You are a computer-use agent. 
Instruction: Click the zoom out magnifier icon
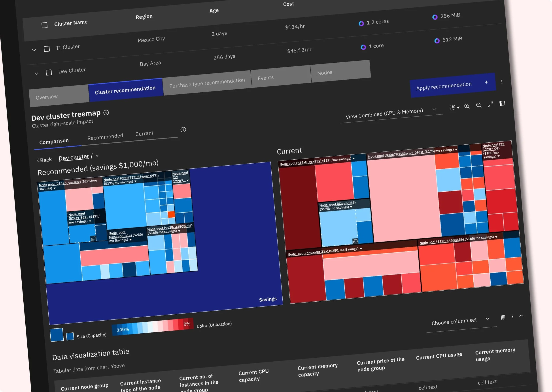point(478,105)
